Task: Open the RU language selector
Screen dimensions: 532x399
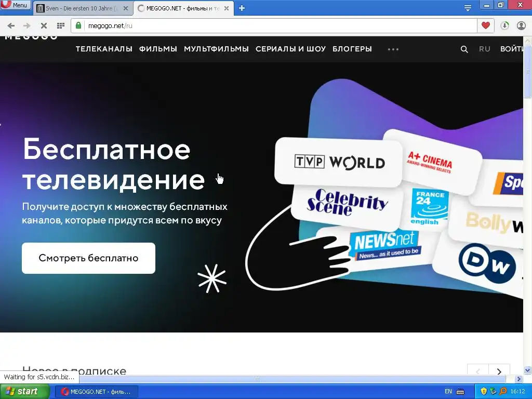Action: pyautogui.click(x=485, y=49)
